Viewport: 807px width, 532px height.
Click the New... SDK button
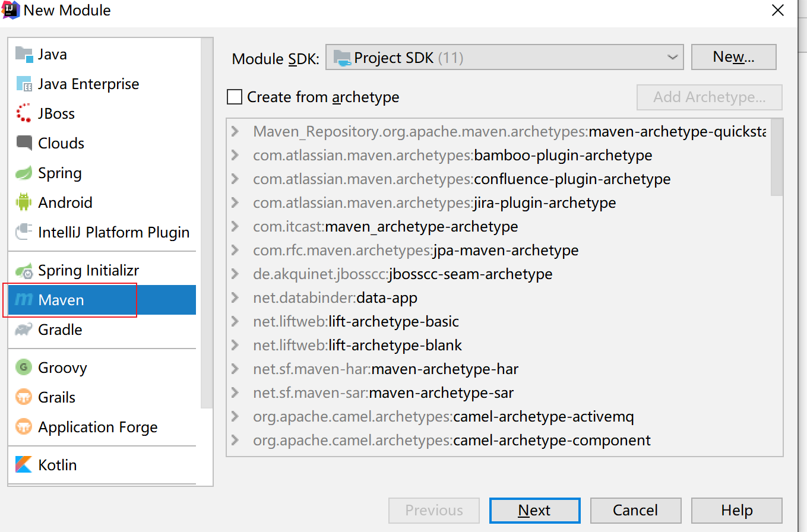click(733, 57)
